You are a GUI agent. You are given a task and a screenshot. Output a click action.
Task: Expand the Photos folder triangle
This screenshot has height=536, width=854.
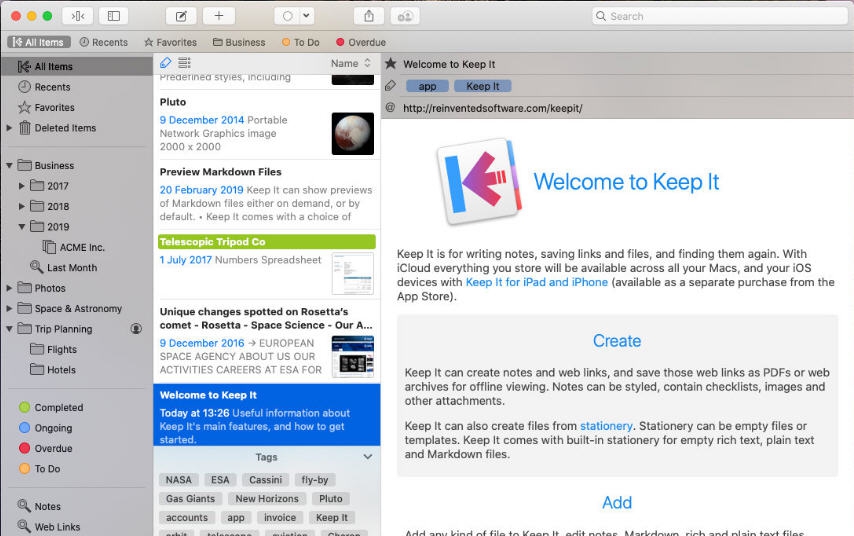pyautogui.click(x=9, y=288)
